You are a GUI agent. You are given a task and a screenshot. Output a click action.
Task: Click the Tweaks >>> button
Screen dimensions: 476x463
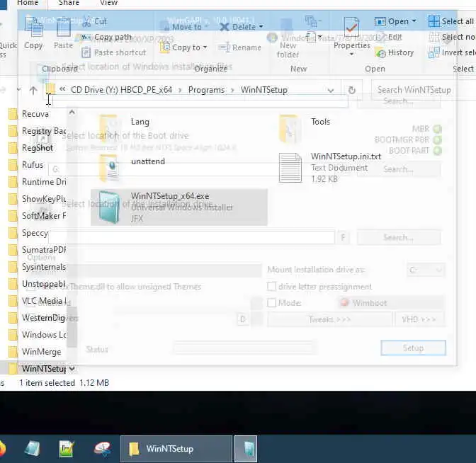coord(329,319)
